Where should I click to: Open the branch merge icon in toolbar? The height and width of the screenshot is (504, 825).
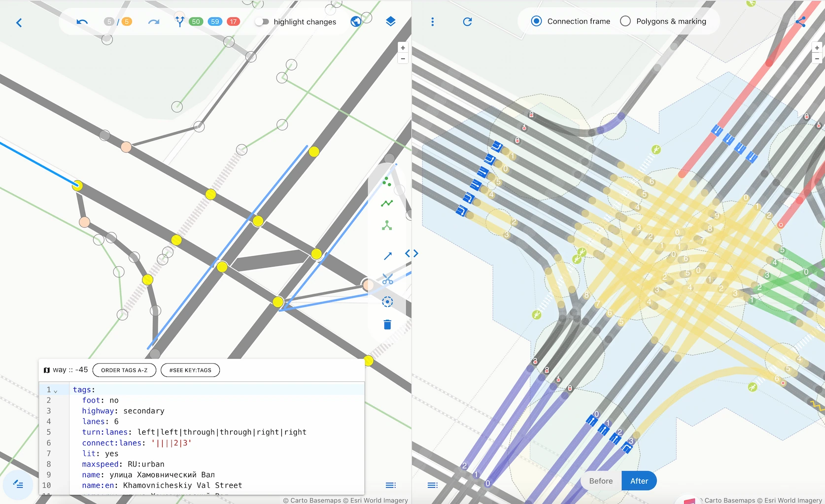point(180,21)
